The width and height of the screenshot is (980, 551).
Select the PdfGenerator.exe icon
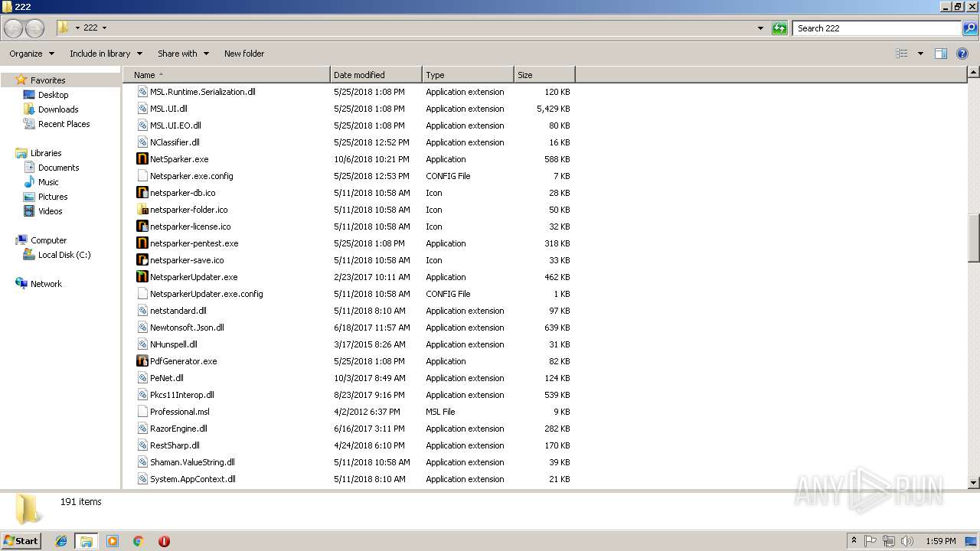tap(142, 361)
